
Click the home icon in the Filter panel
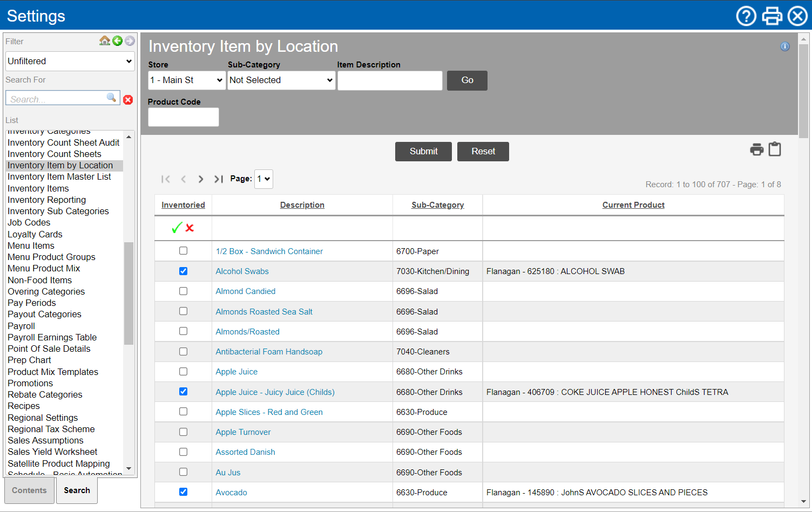pyautogui.click(x=105, y=41)
